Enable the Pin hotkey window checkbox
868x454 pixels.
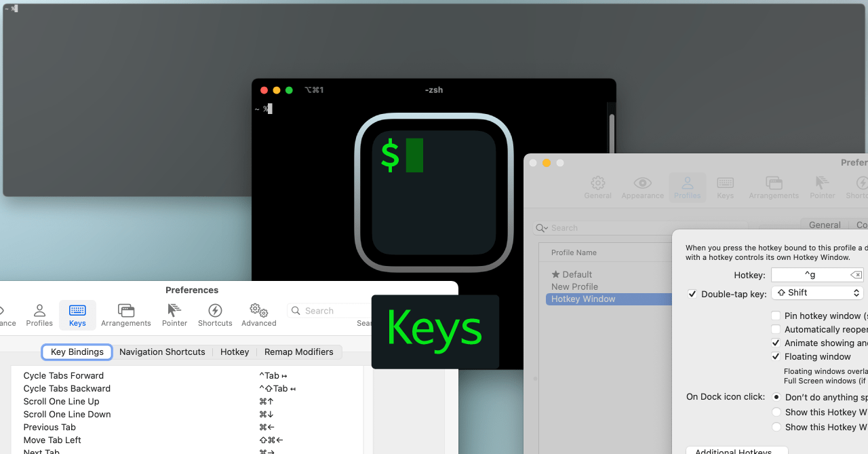pyautogui.click(x=776, y=315)
